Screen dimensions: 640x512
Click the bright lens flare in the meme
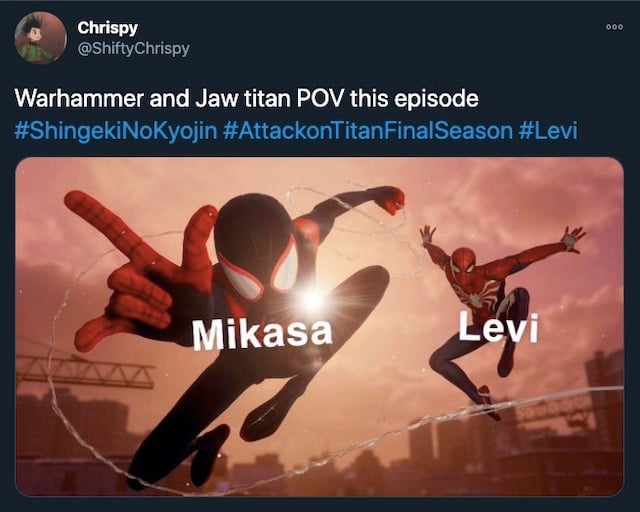(314, 301)
